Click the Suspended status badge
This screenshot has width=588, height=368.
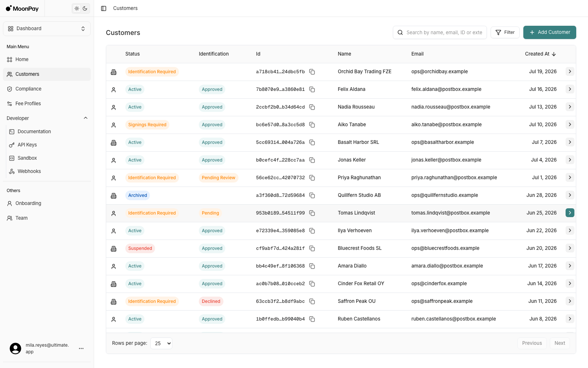[x=140, y=248]
